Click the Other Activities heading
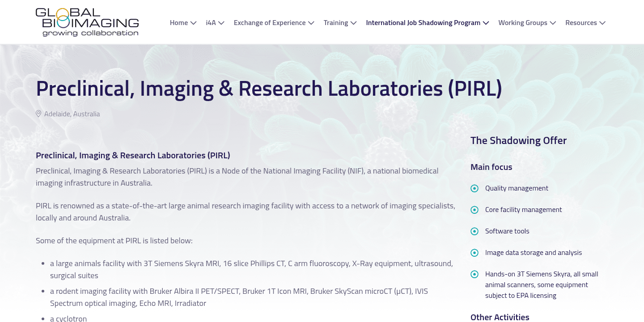644x322 pixels. click(x=500, y=317)
